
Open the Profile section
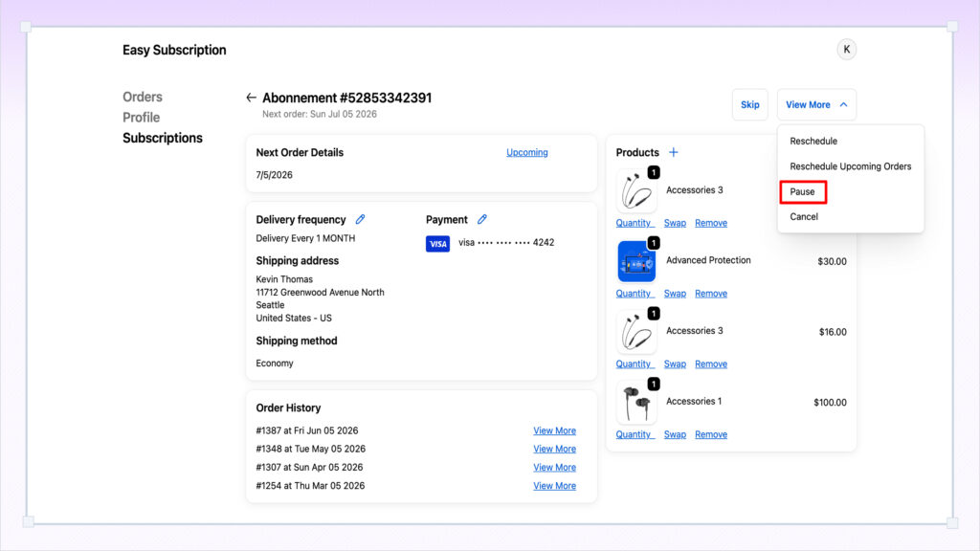coord(142,118)
